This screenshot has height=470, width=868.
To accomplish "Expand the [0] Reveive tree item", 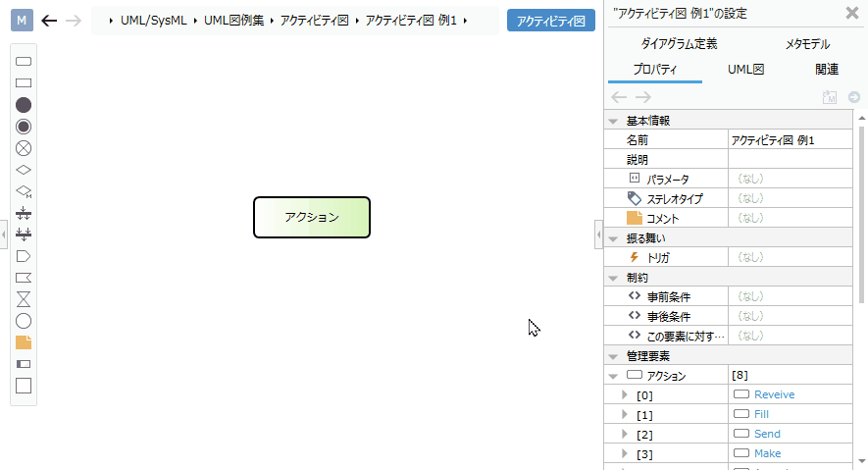I will coord(626,394).
